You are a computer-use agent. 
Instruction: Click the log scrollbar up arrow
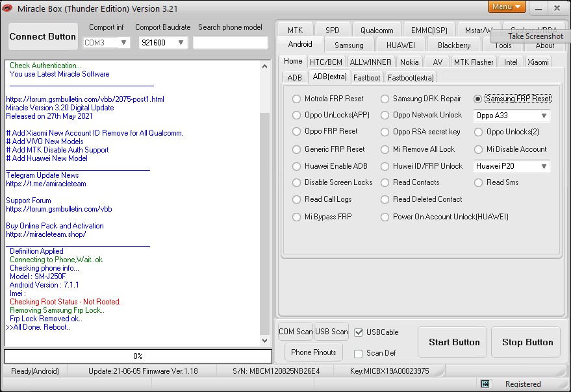click(265, 66)
